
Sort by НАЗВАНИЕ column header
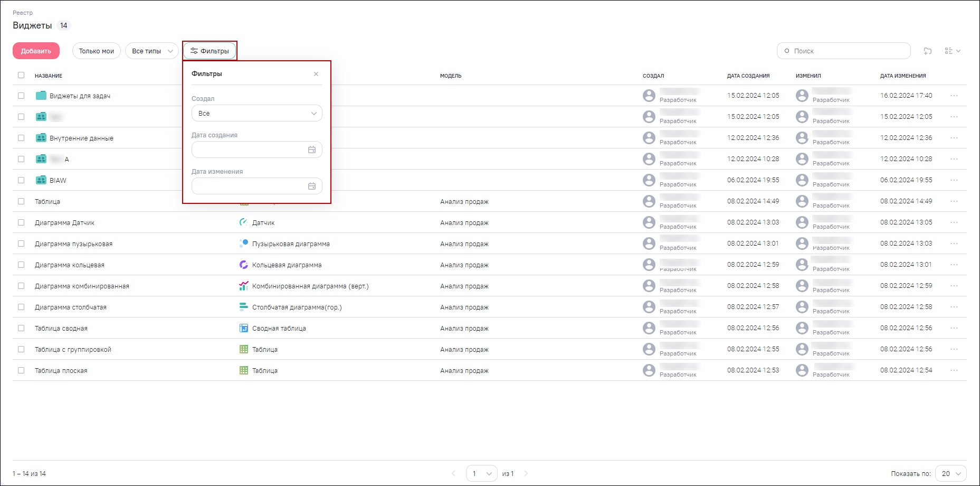pos(49,76)
